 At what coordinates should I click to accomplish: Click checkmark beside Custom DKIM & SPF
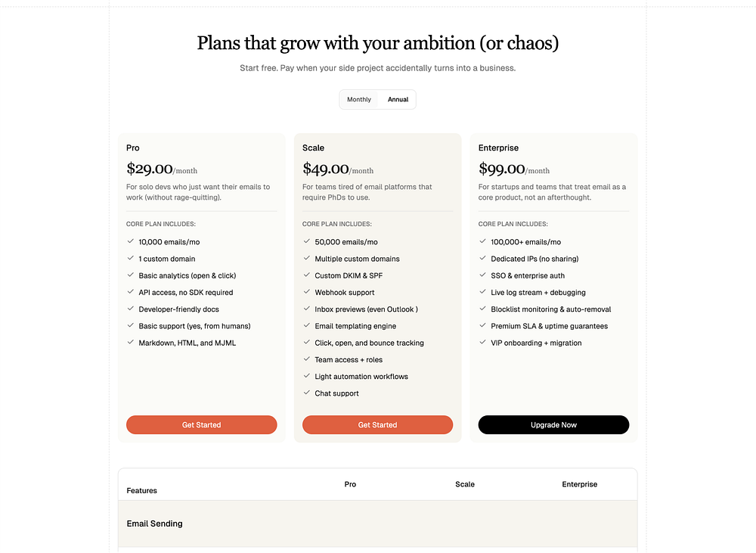coord(307,275)
